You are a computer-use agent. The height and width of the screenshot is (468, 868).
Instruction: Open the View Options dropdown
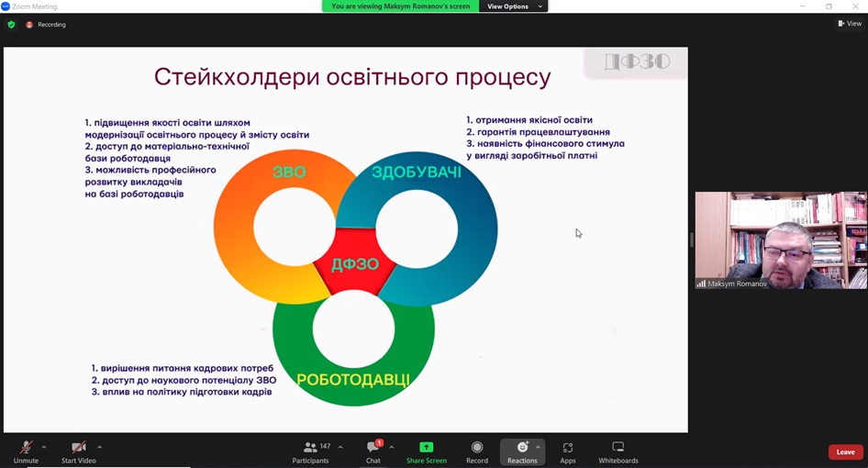[514, 6]
